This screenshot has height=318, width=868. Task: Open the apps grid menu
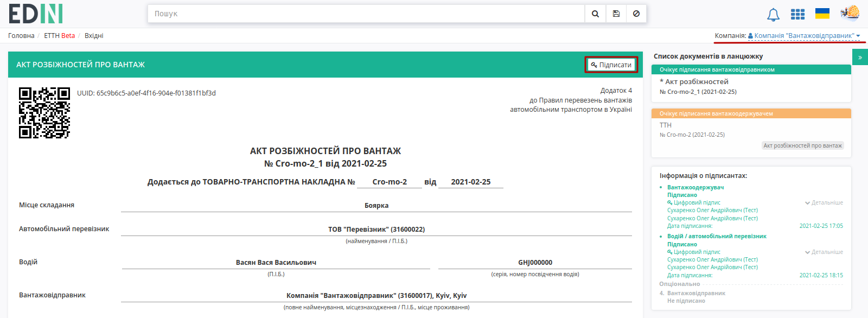[x=797, y=14]
